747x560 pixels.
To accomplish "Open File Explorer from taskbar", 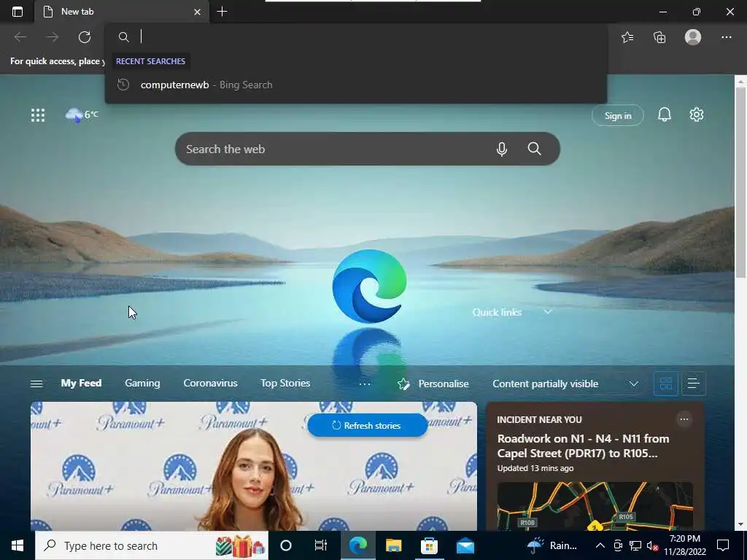I will [x=393, y=545].
